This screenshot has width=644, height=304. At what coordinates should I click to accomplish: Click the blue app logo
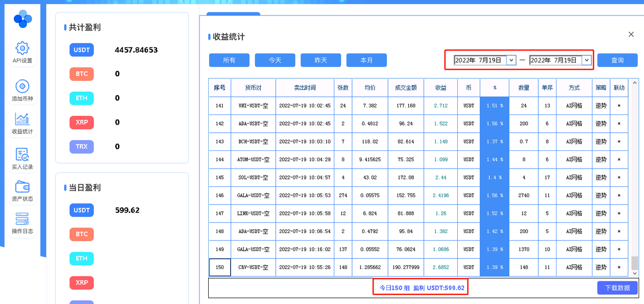23,19
